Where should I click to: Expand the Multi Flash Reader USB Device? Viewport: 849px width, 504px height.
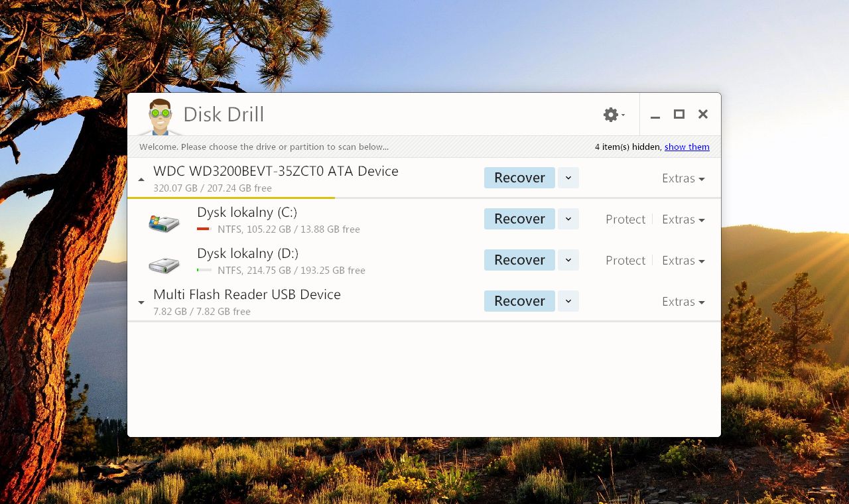click(141, 302)
